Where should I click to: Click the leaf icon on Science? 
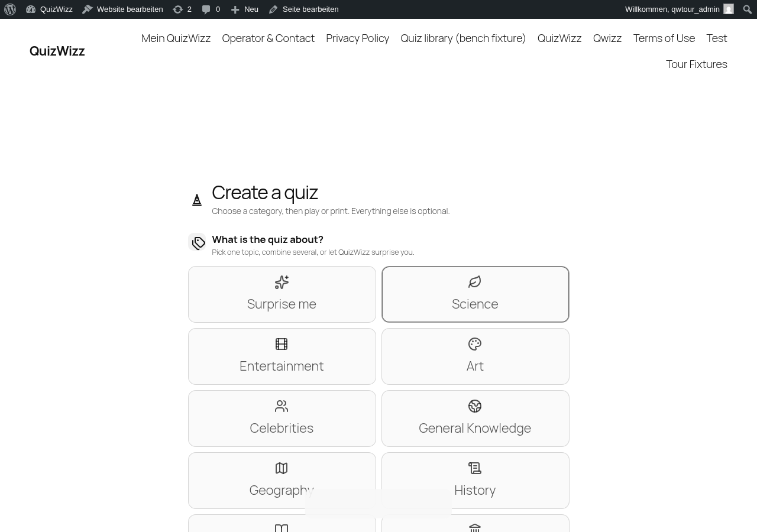tap(475, 282)
